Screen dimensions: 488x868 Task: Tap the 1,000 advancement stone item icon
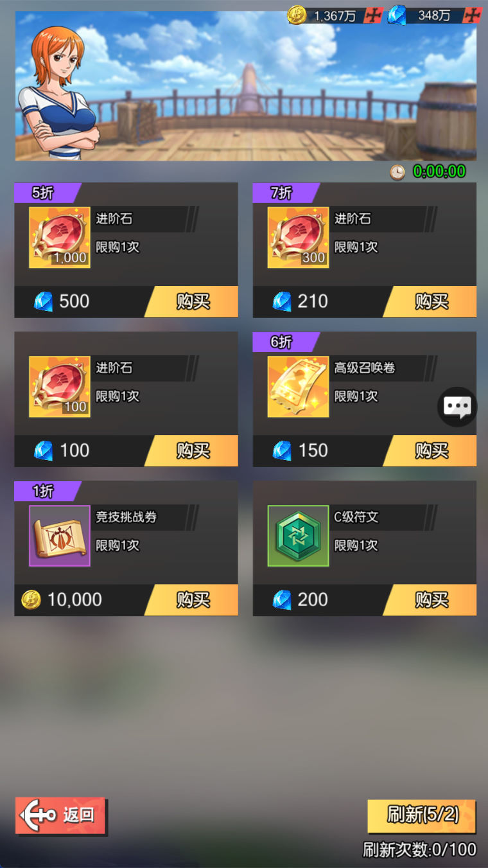coord(60,237)
